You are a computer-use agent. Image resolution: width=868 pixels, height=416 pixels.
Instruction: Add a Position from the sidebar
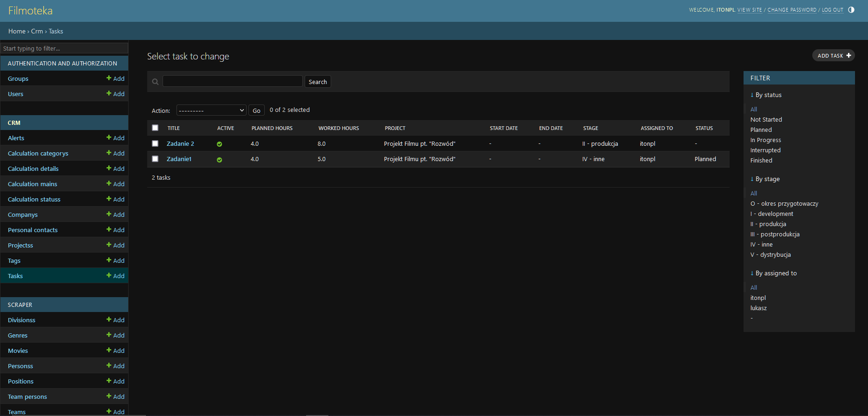pyautogui.click(x=115, y=381)
